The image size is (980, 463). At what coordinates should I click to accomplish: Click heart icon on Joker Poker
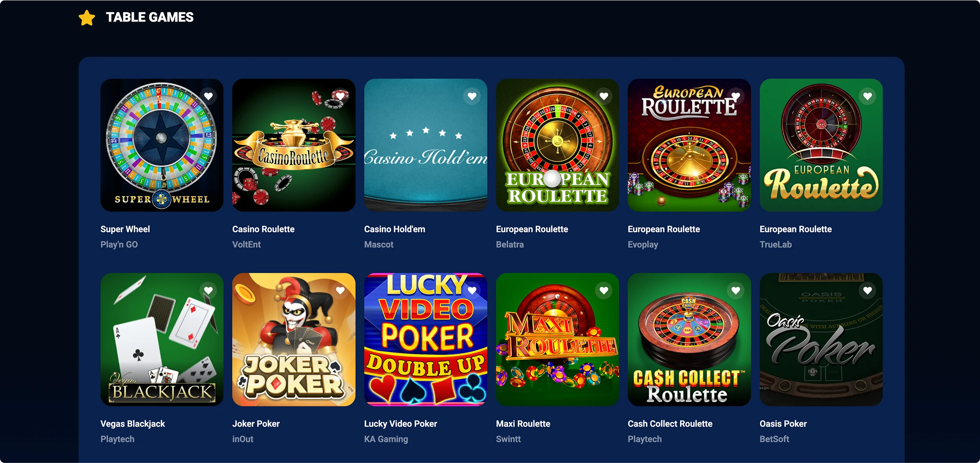(340, 291)
